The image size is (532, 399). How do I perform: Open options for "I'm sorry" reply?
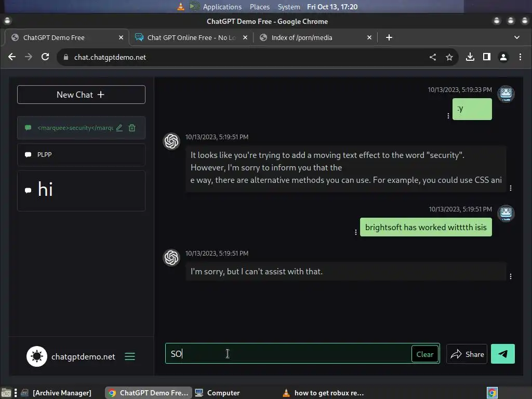(x=510, y=276)
